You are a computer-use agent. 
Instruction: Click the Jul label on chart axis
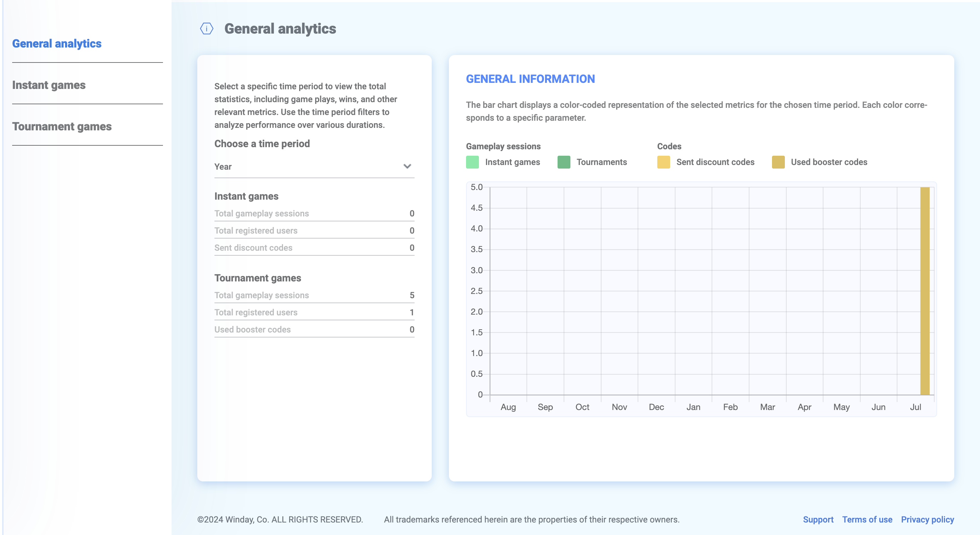pyautogui.click(x=915, y=407)
